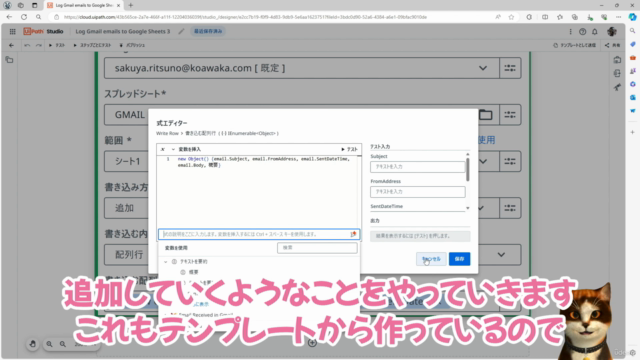Open options icon beside Gmail account field
The width and height of the screenshot is (640, 360).
510,68
